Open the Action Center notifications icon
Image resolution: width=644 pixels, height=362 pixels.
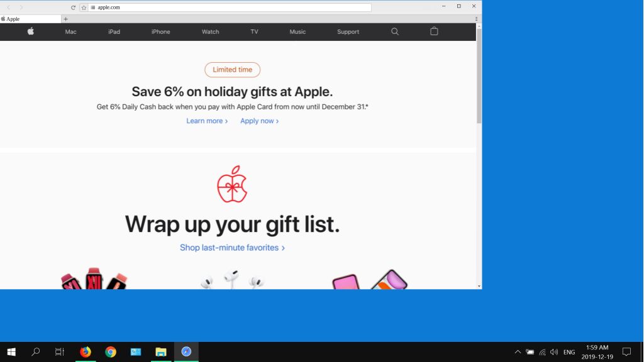coord(626,352)
